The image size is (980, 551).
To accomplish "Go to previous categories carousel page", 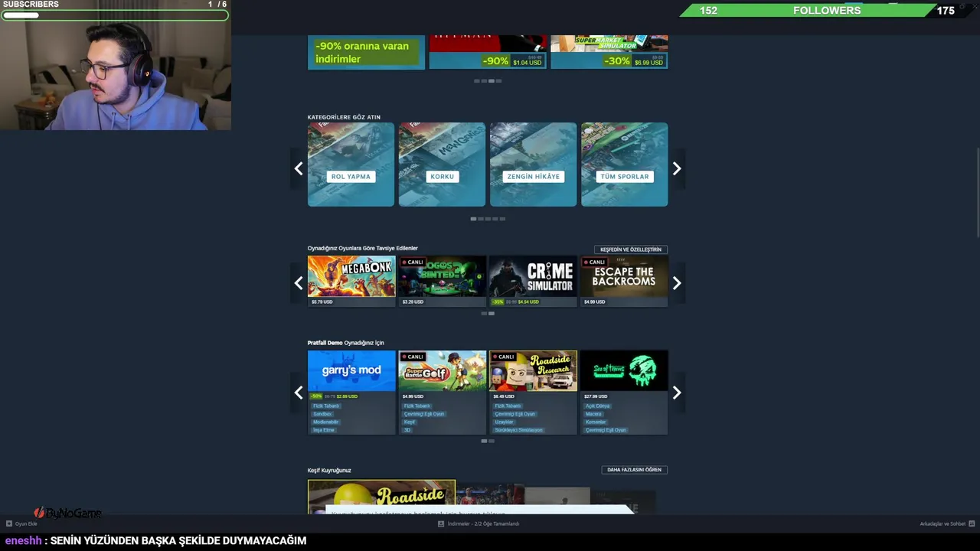I will coord(299,168).
